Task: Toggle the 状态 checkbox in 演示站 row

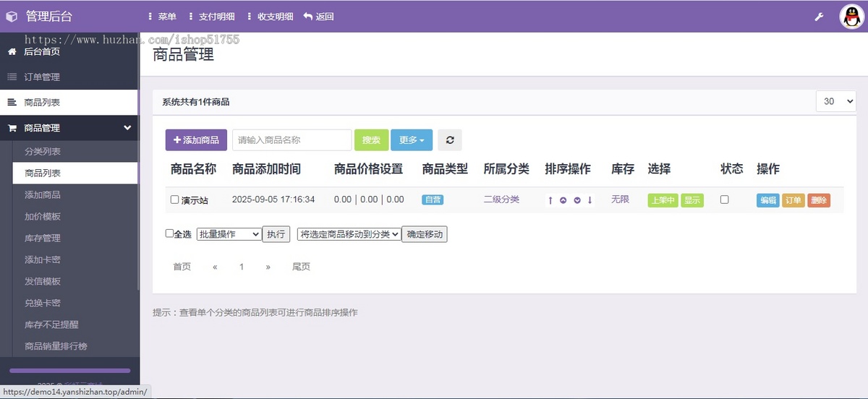Action: tap(724, 199)
